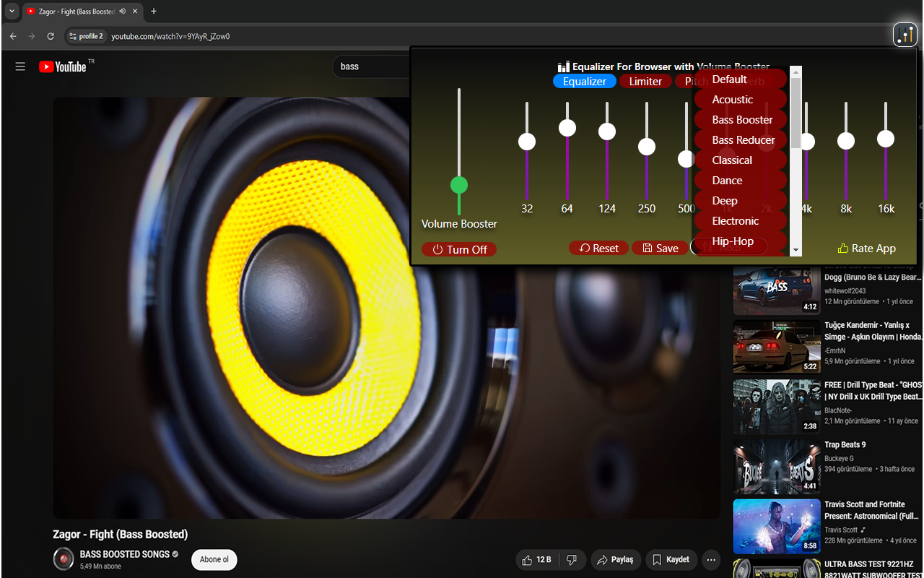Click the preset list scrollbar thumb

click(x=796, y=112)
